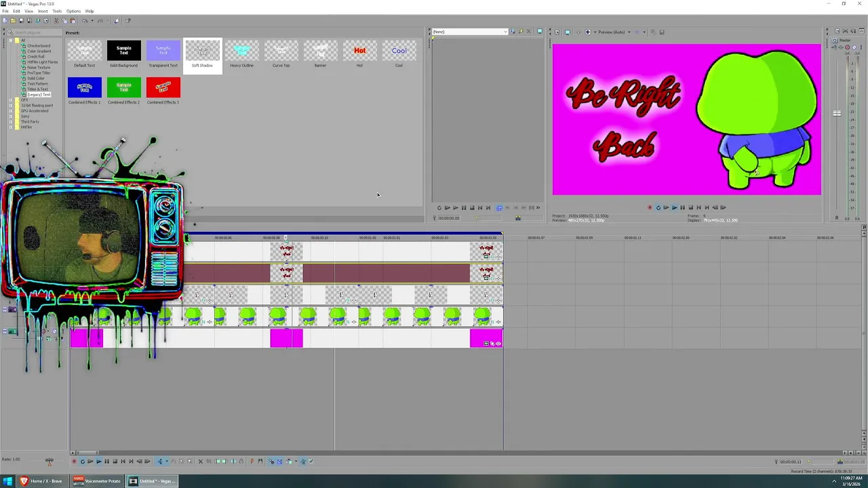Create a new project from the toolbar
The image size is (868, 488).
click(5, 20)
